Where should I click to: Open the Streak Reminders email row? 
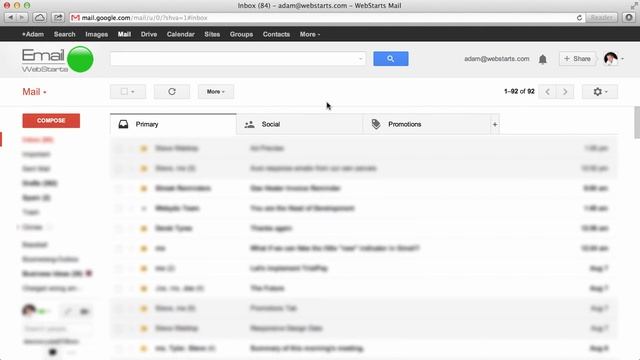[x=363, y=188]
